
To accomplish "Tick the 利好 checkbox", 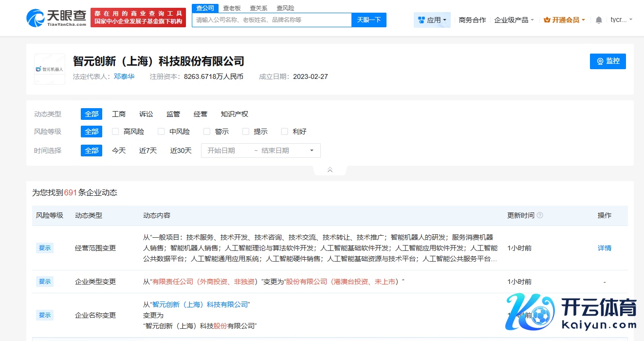I will point(285,132).
